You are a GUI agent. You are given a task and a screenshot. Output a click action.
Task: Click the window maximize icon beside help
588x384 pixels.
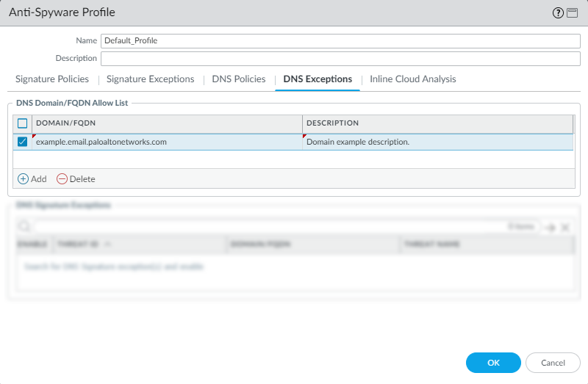[573, 12]
